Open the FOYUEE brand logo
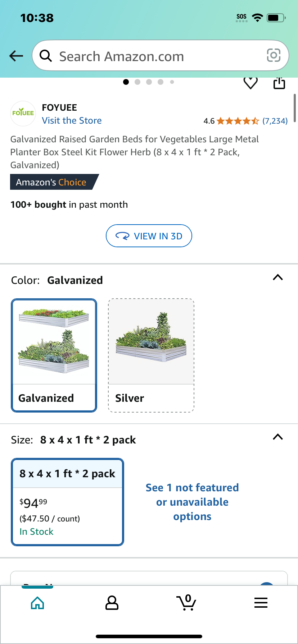 pos(23,113)
